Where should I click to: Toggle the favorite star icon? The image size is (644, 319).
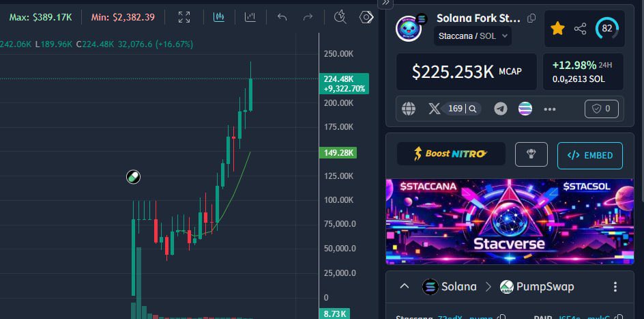pos(557,29)
